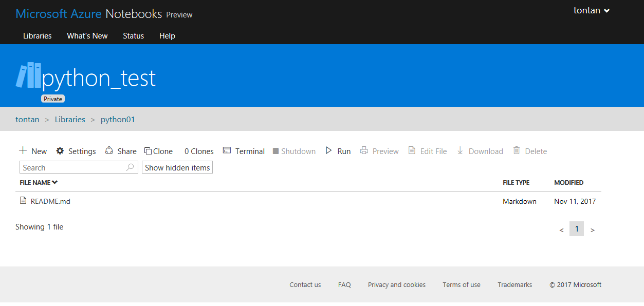The height and width of the screenshot is (306, 644).
Task: Create a new item with the New icon
Action: pos(32,150)
